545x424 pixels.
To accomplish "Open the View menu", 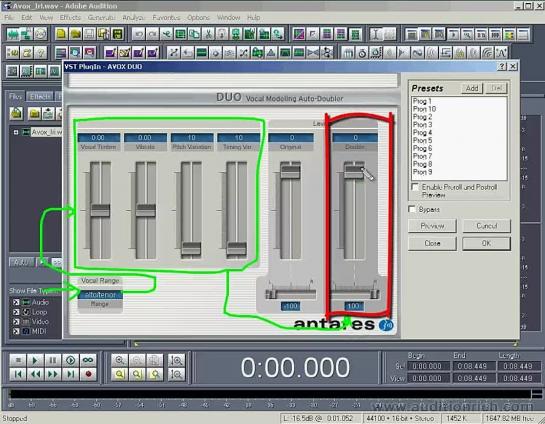I will pos(46,18).
